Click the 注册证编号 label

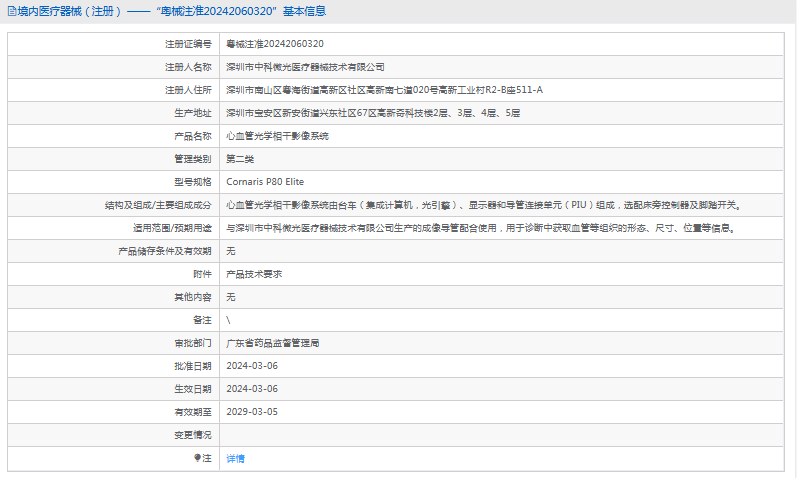[x=188, y=44]
